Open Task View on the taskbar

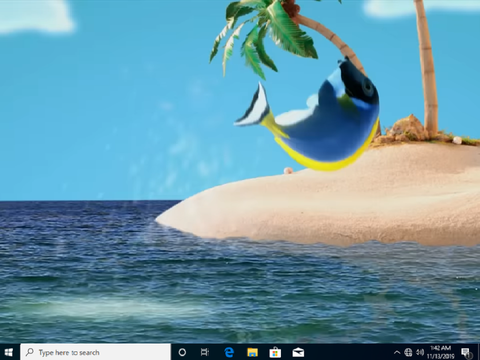tap(205, 352)
